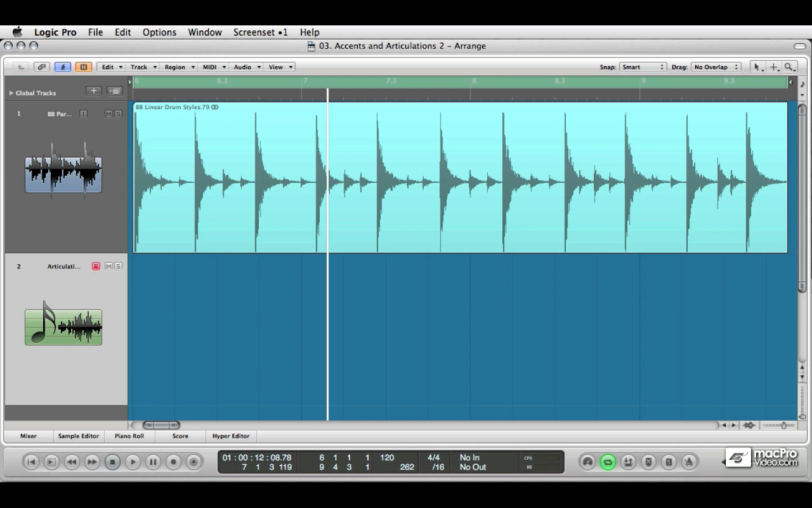The height and width of the screenshot is (508, 812).
Task: Click the Play transport button
Action: point(133,462)
